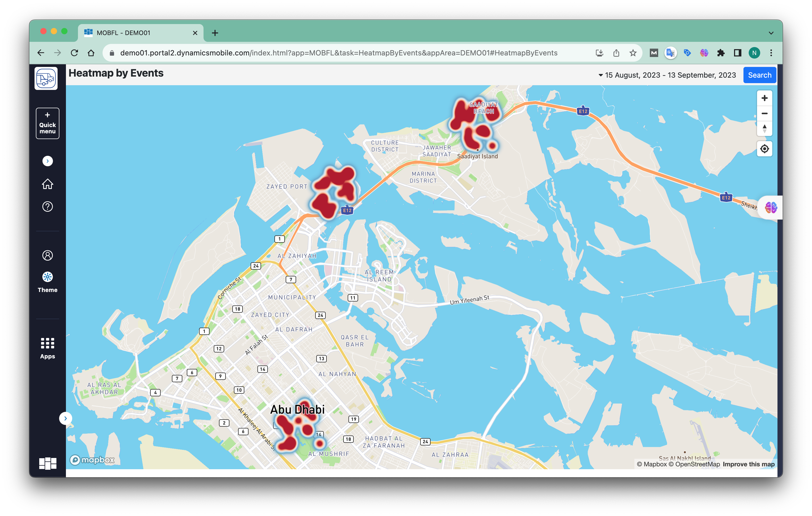The width and height of the screenshot is (812, 516).
Task: Go forward in browser history
Action: (58, 53)
